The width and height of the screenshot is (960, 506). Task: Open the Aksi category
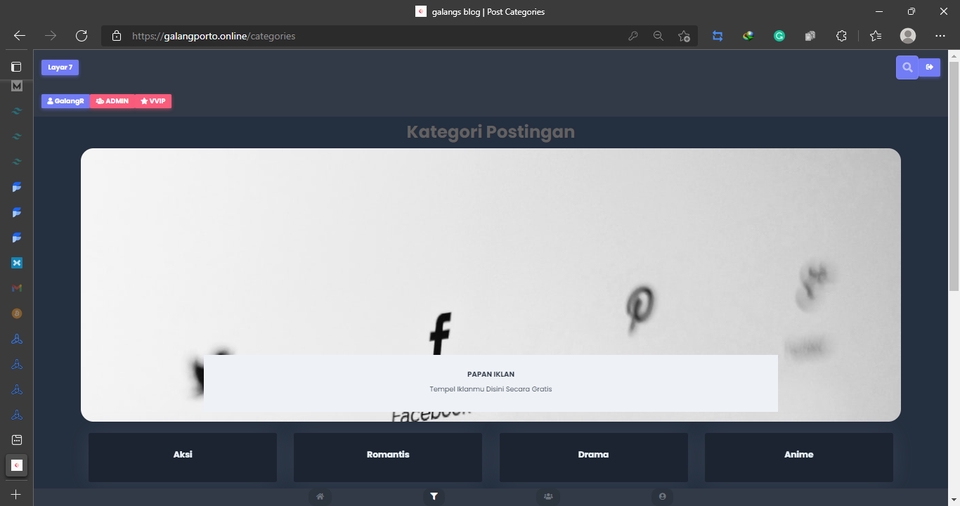(182, 457)
